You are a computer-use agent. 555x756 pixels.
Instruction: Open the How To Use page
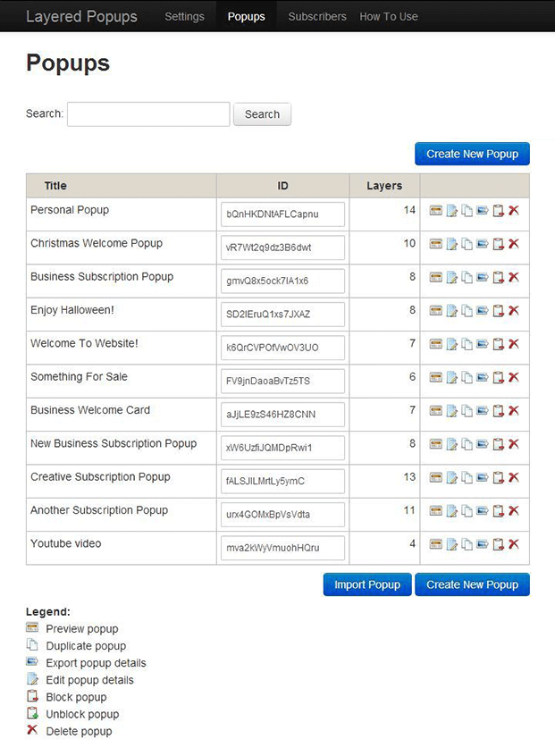pyautogui.click(x=388, y=16)
